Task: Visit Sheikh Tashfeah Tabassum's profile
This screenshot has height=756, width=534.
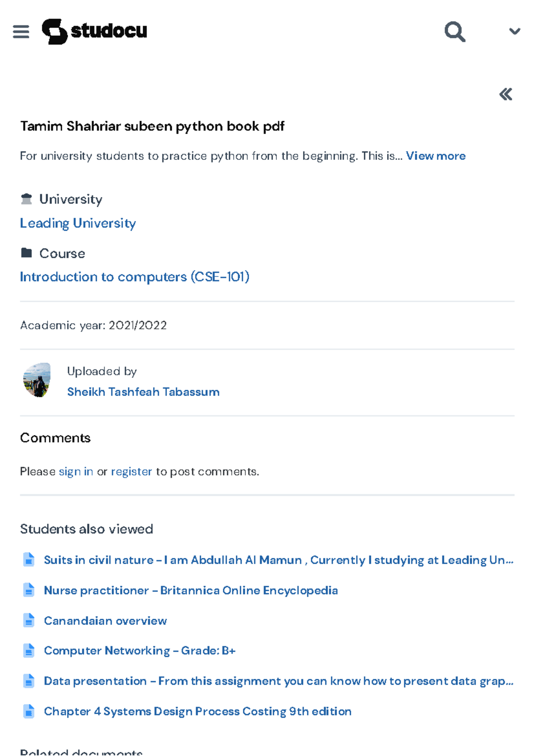Action: point(143,392)
